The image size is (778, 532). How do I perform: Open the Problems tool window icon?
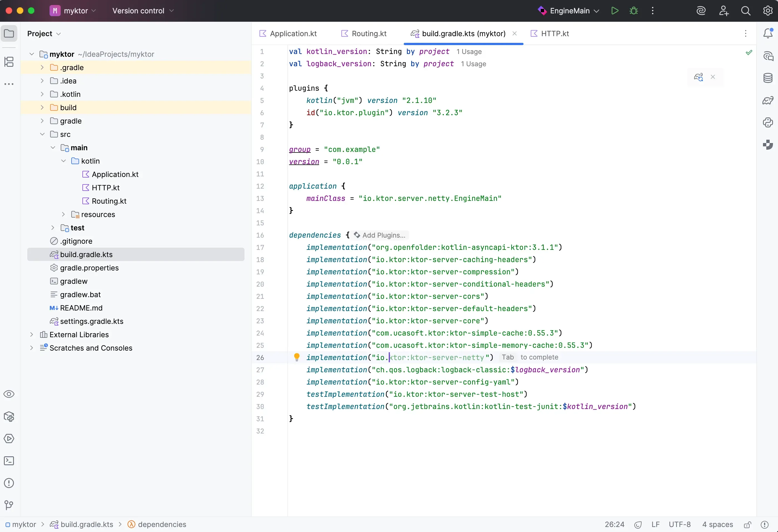pos(9,483)
